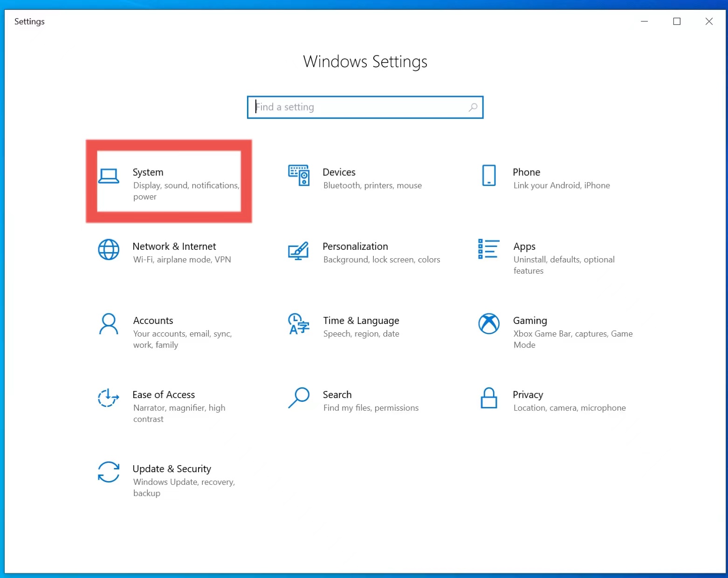The image size is (728, 578).
Task: Open Accounts via person icon
Action: coord(109,324)
